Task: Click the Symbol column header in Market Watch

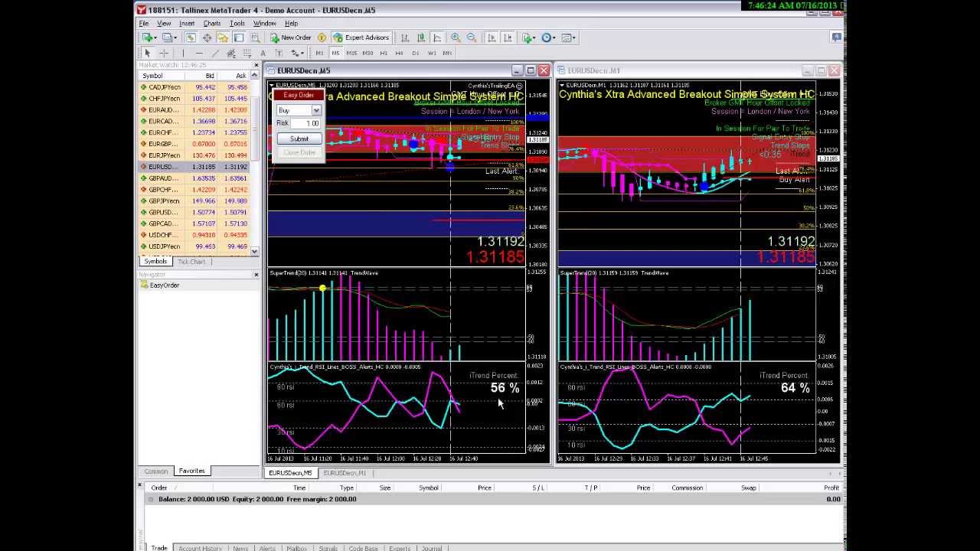Action: (152, 76)
